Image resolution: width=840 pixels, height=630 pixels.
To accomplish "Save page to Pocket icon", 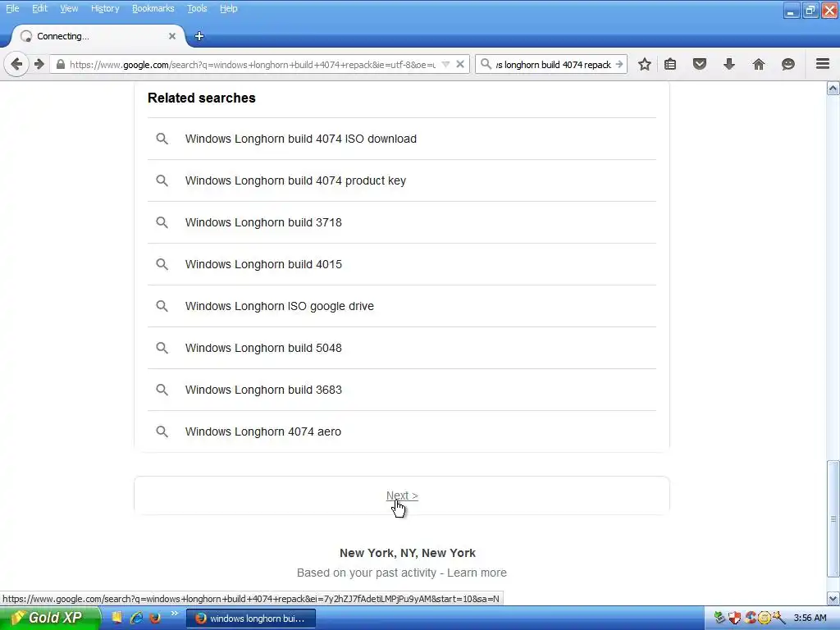I will (x=699, y=64).
